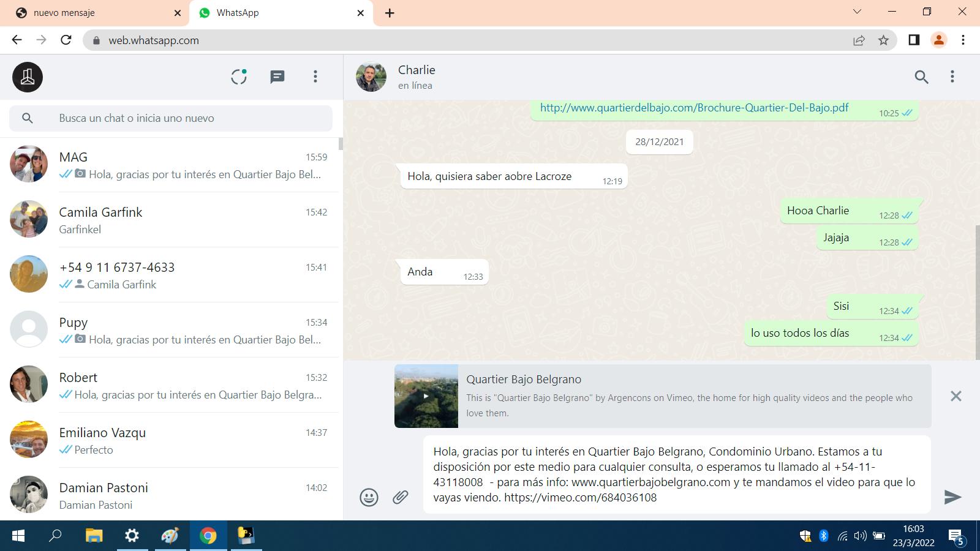Open the tab search dropdown arrow
The height and width of the screenshot is (551, 980).
click(x=857, y=12)
